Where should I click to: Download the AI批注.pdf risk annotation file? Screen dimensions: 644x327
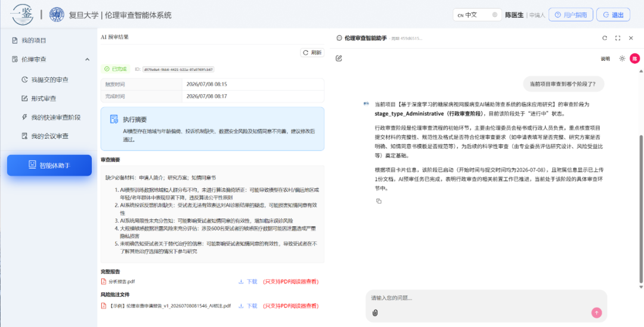(247, 306)
